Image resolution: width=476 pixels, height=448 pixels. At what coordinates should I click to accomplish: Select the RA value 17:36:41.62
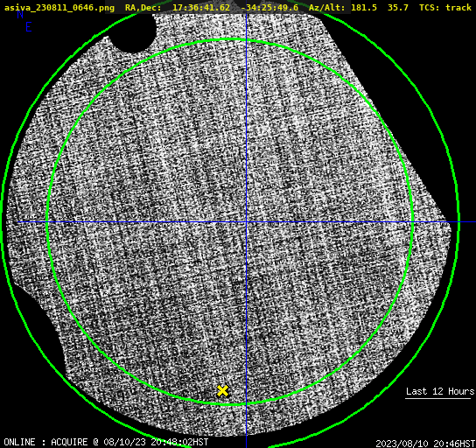[x=201, y=7]
